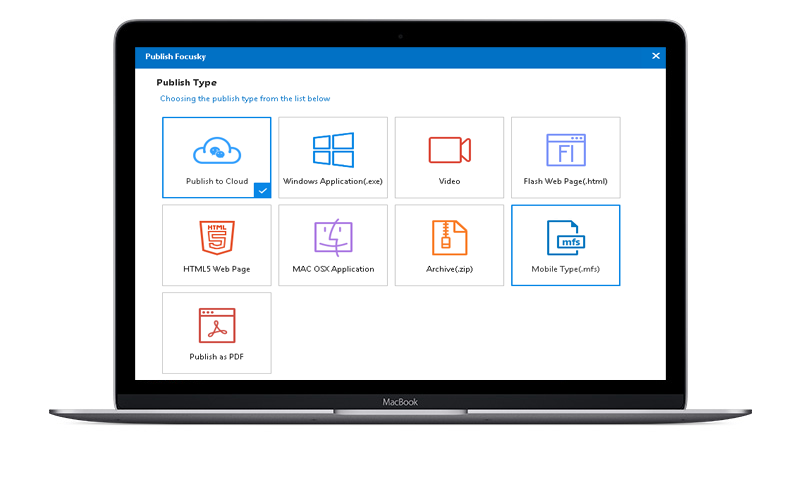The image size is (800, 500).
Task: Toggle the Publish to Cloud checkmark
Action: [262, 190]
